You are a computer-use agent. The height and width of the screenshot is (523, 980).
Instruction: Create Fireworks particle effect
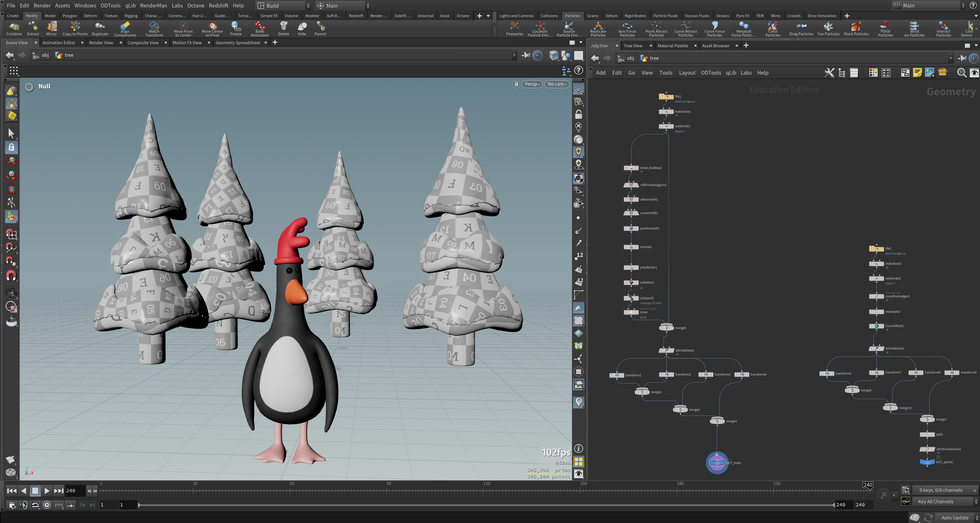click(515, 29)
